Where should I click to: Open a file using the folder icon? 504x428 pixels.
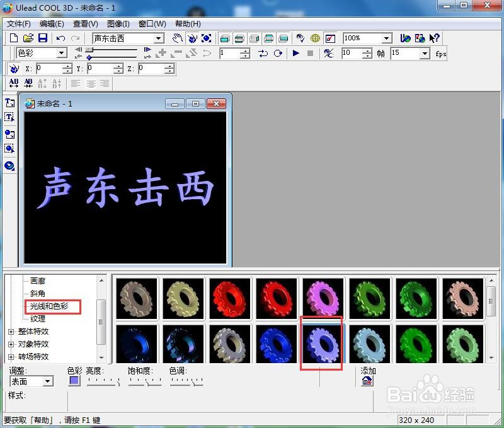pos(28,38)
